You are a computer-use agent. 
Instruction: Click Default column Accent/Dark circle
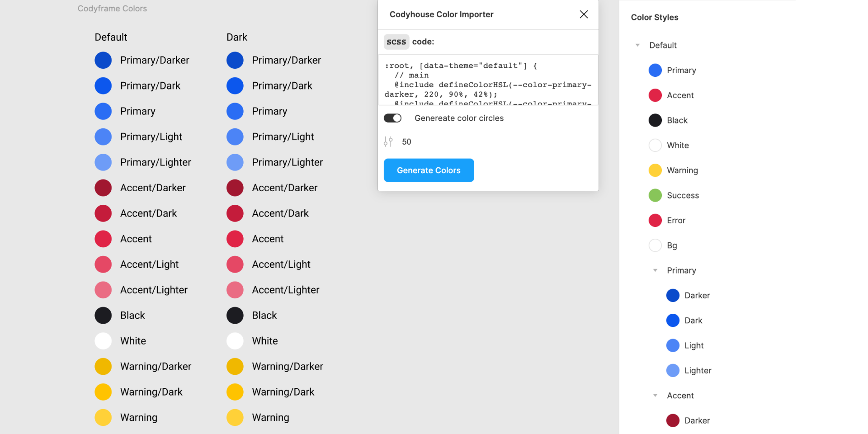pos(103,213)
